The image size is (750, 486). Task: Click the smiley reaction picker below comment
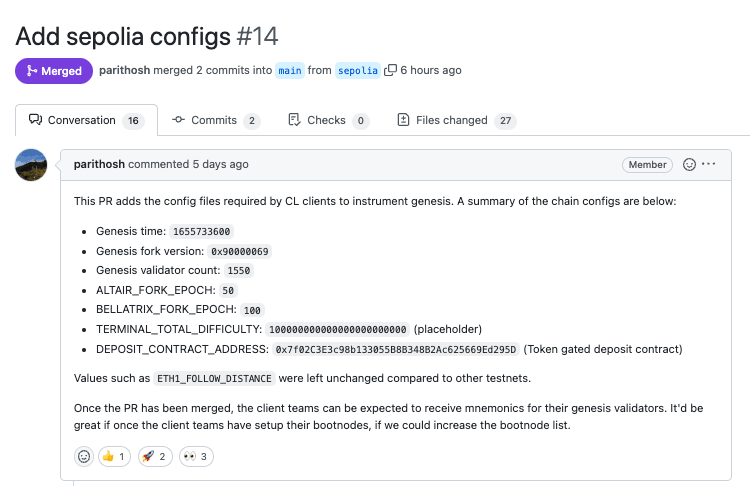(84, 456)
